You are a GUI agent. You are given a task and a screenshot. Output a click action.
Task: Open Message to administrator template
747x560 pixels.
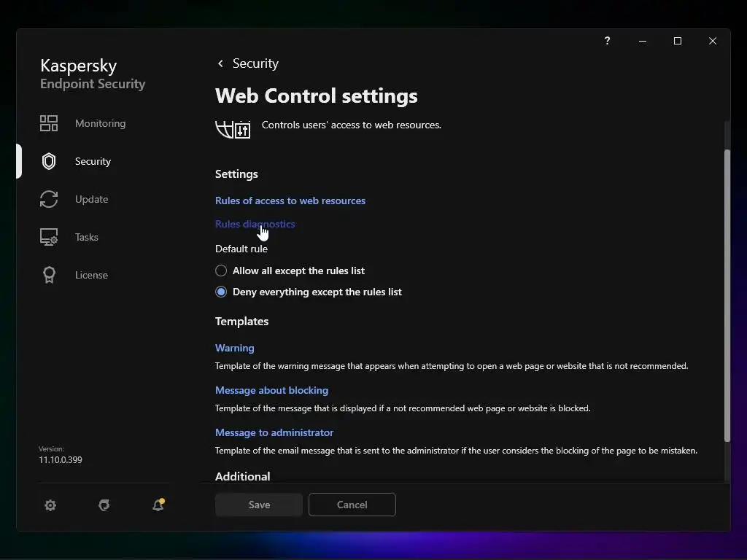pos(274,432)
